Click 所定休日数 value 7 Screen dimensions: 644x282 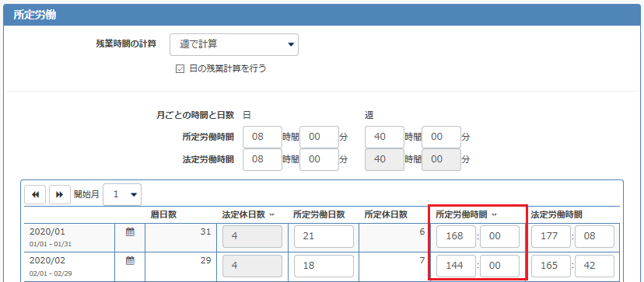[x=422, y=260]
